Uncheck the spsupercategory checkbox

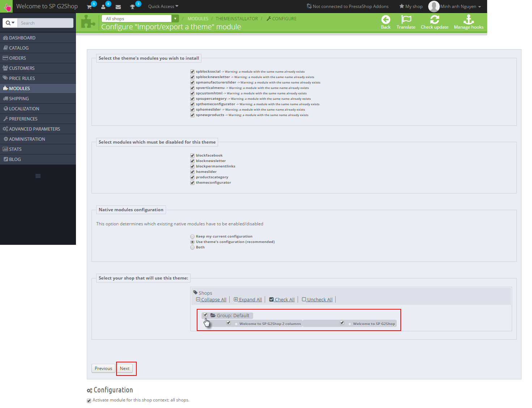pos(192,99)
